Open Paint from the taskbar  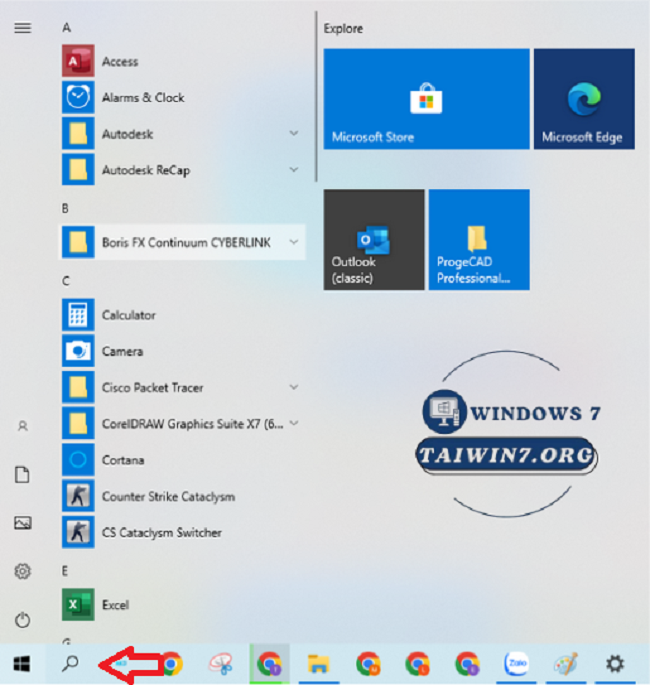tap(566, 664)
